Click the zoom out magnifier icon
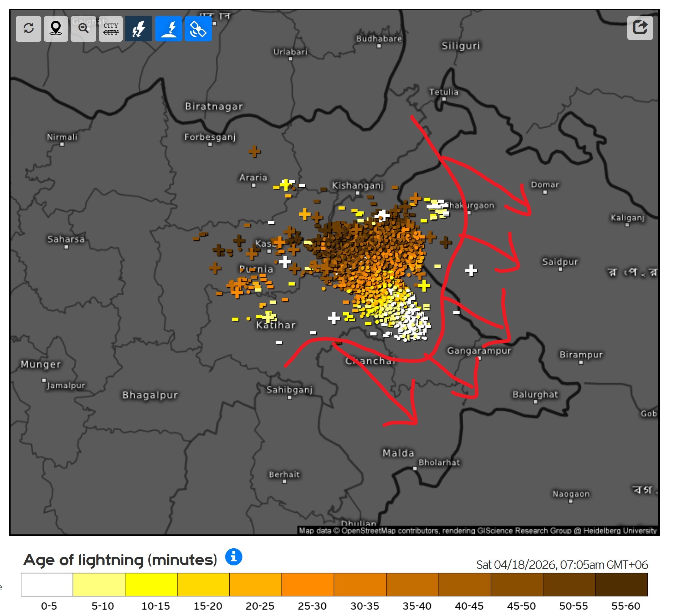 pyautogui.click(x=83, y=29)
